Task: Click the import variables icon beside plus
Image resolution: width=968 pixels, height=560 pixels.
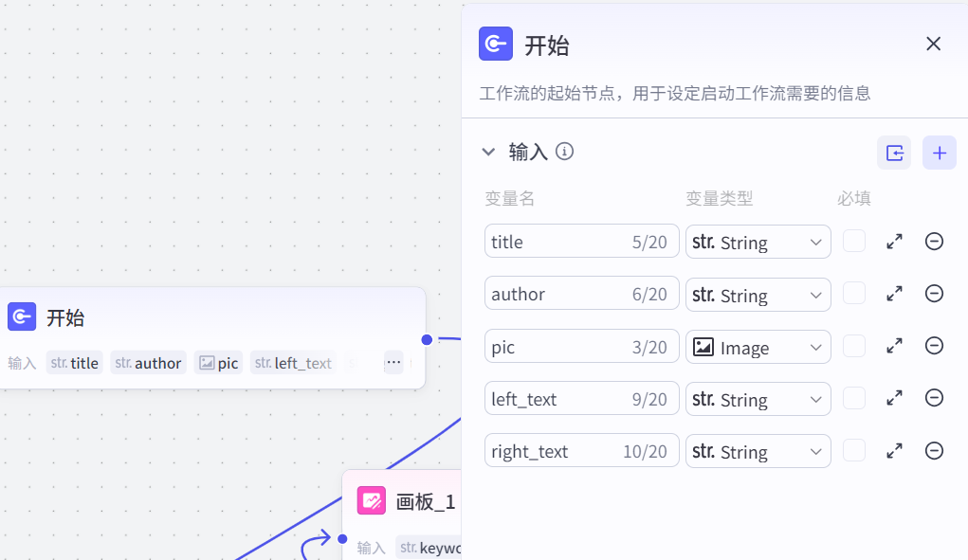Action: (894, 153)
